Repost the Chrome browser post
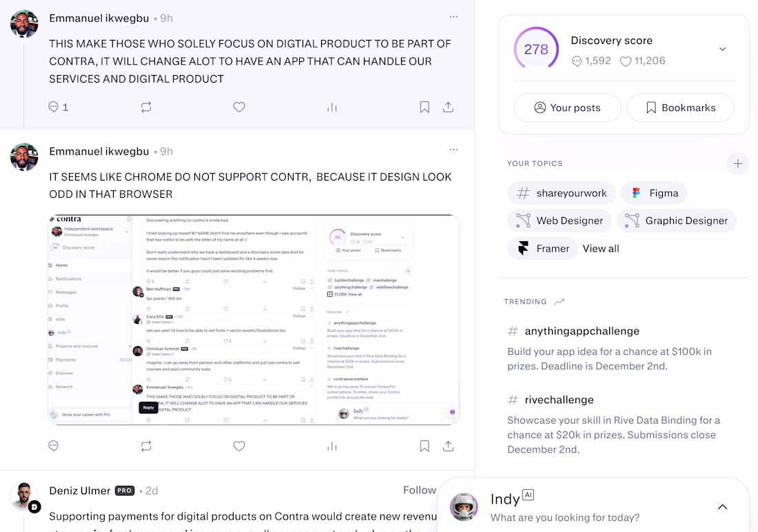The width and height of the screenshot is (758, 532). tap(146, 446)
